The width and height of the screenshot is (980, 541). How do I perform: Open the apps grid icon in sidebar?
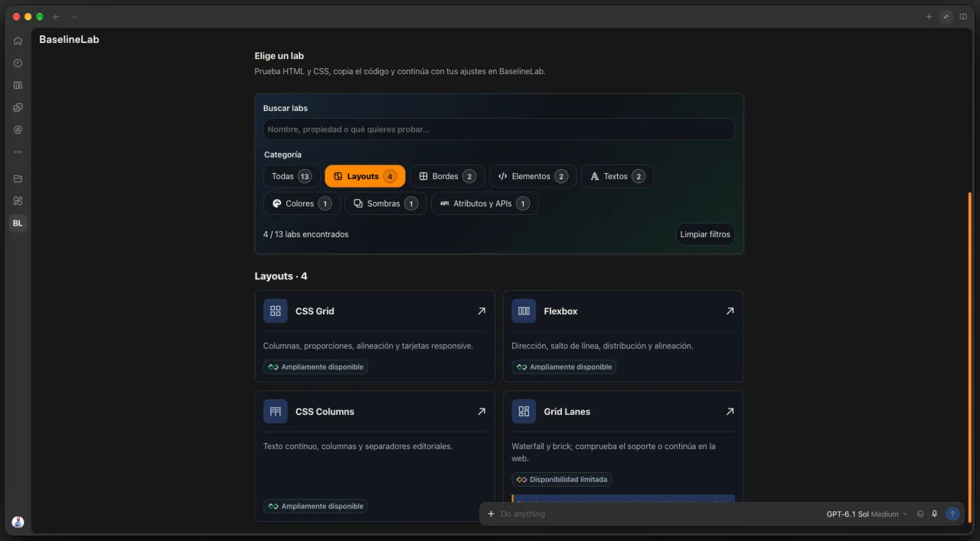coord(18,200)
